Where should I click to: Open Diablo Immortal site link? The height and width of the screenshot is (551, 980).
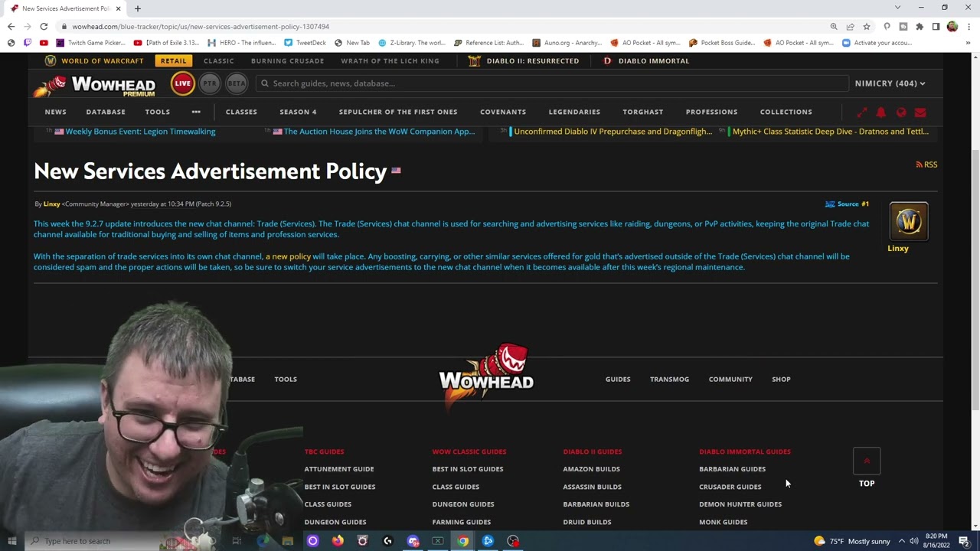(646, 60)
